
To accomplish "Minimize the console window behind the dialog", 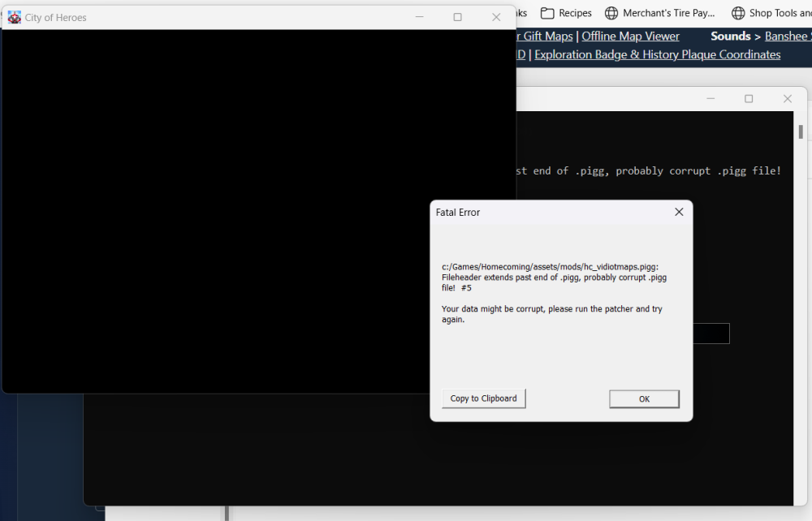I will (x=710, y=99).
